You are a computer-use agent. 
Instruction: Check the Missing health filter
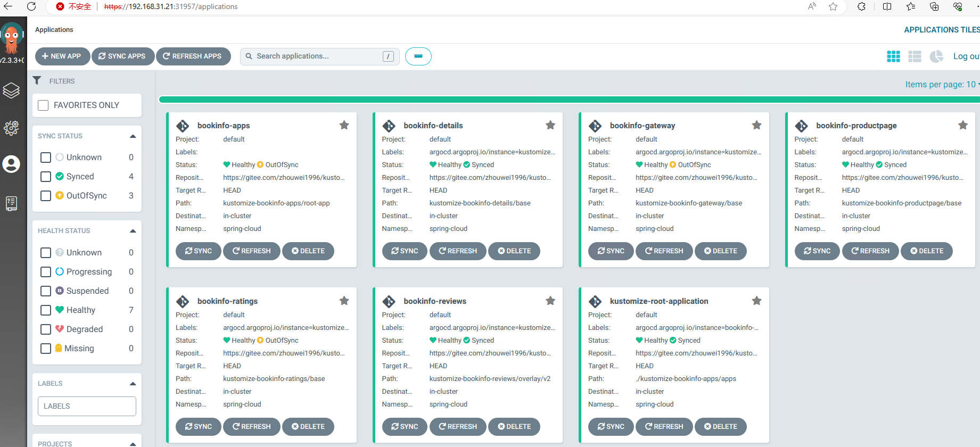tap(46, 349)
